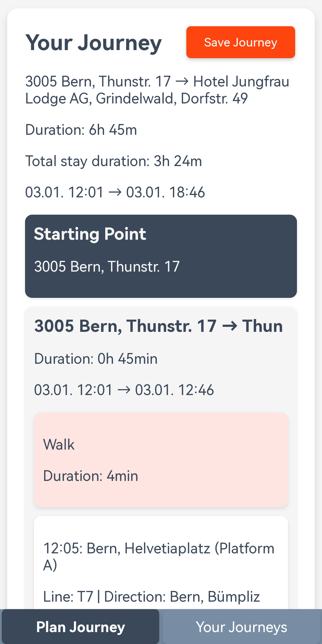Switch to the Your Journeys tab
This screenshot has height=644, width=322.
[x=241, y=627]
